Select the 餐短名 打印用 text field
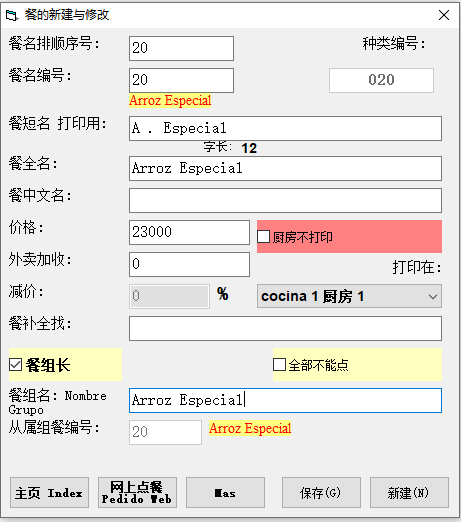 click(285, 128)
